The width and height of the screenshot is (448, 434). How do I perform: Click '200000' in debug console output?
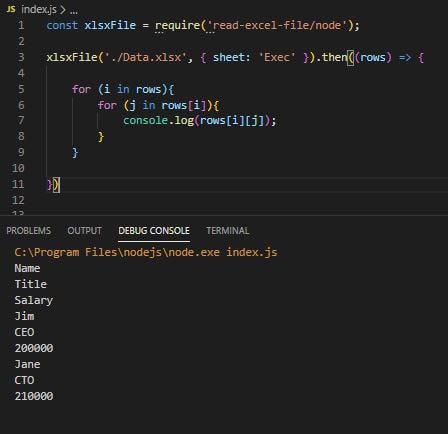click(x=34, y=348)
